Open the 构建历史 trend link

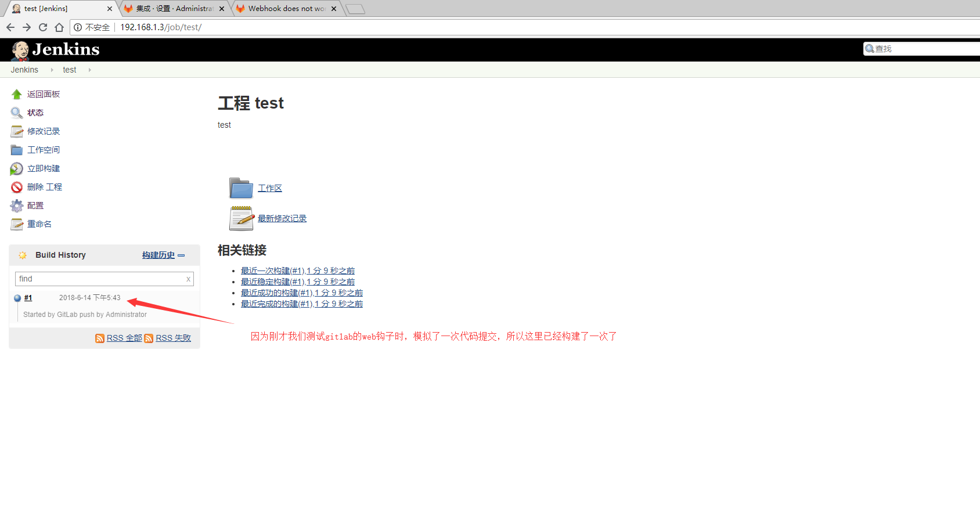158,255
